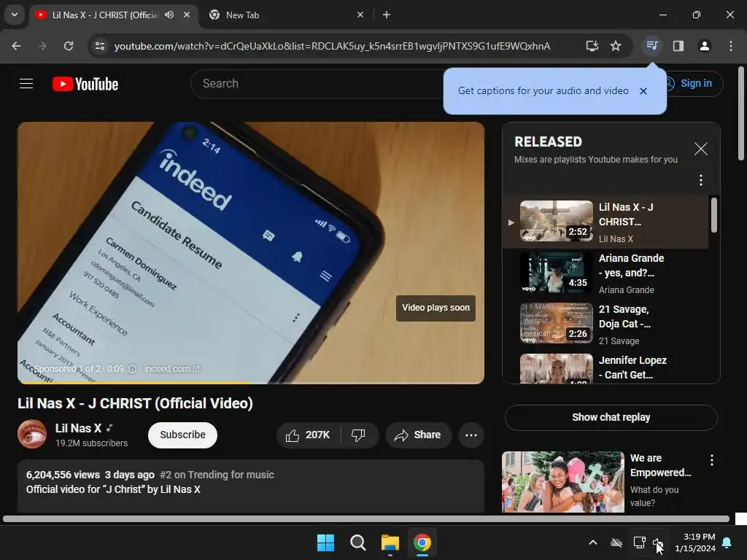The image size is (747, 560).
Task: Open Lil Nas X channel avatar
Action: 32,435
